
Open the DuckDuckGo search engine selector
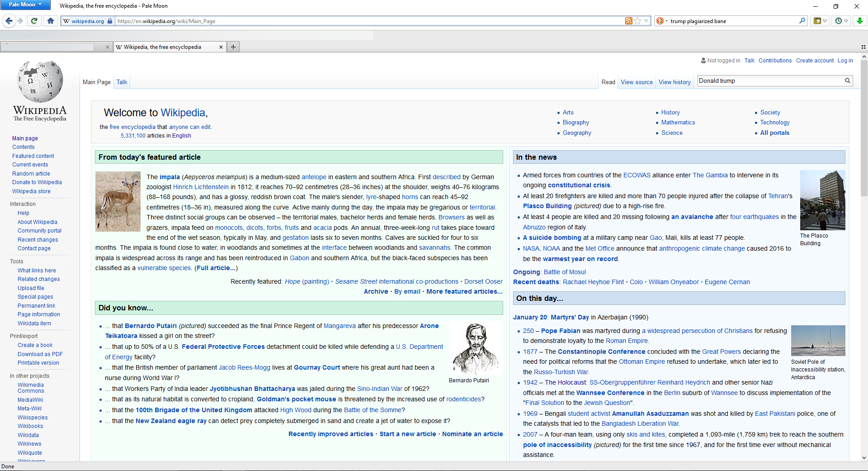tap(662, 21)
